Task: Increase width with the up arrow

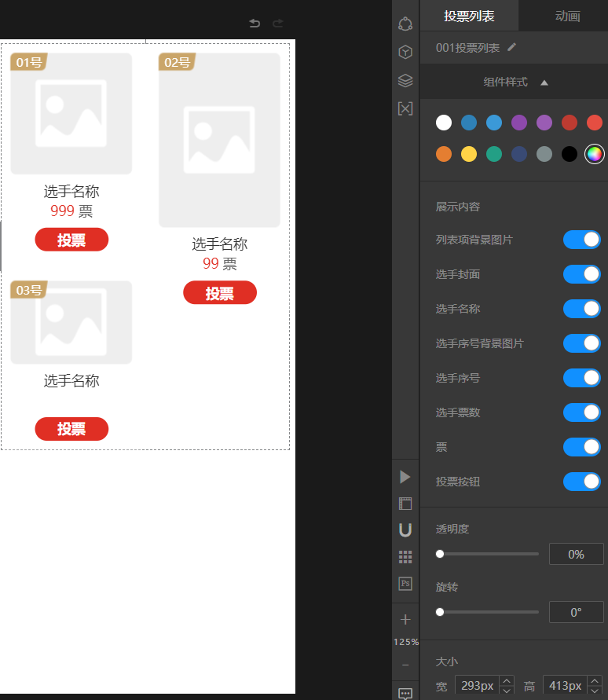Action: tap(507, 681)
